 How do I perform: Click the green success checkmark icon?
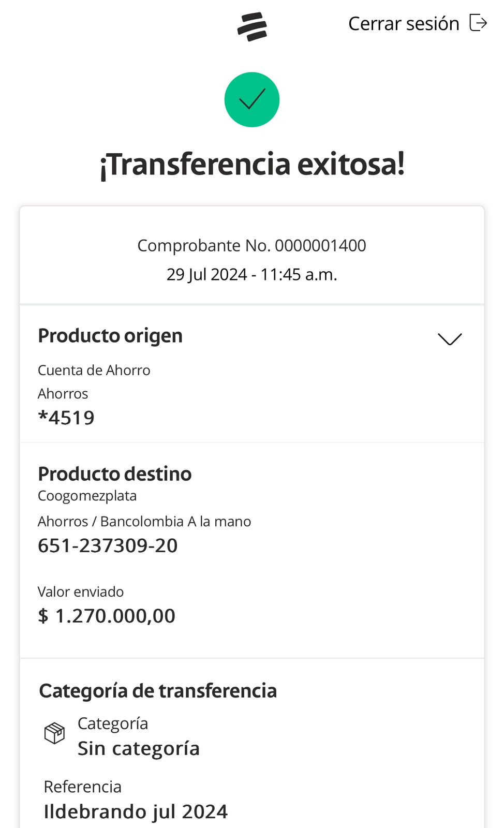[252, 99]
